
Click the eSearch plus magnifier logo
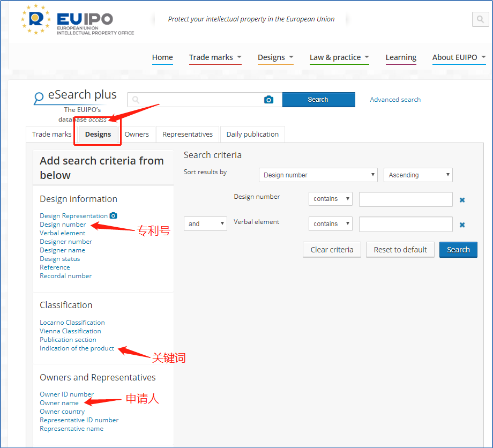click(39, 98)
